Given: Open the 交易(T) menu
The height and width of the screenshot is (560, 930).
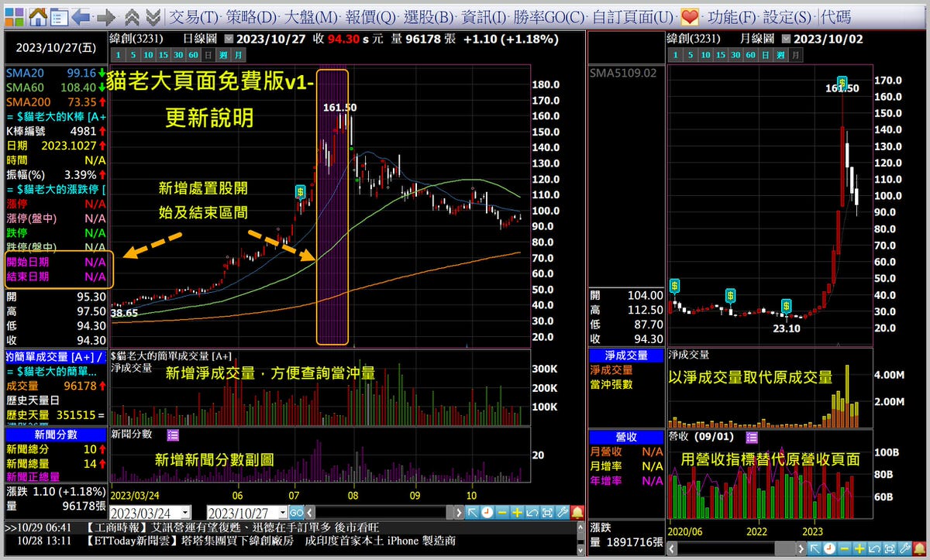Looking at the screenshot, I should click(193, 16).
